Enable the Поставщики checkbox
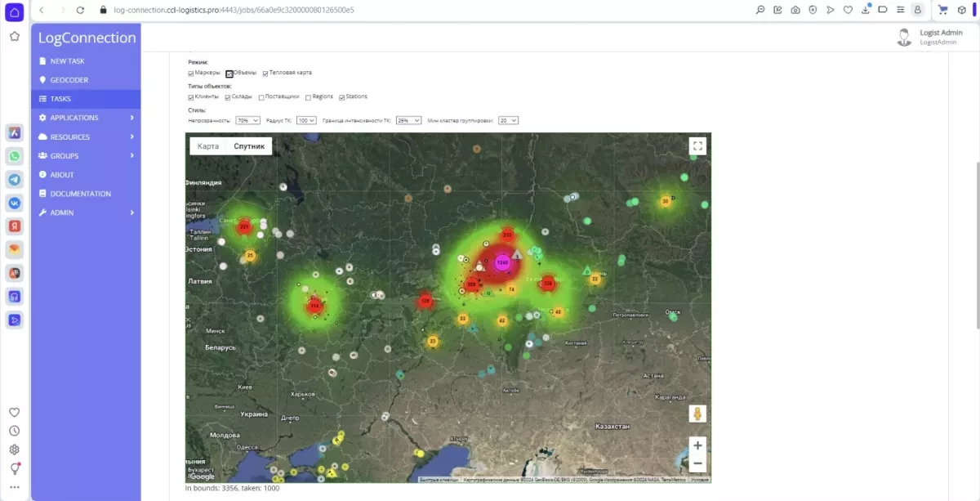Screen dimensions: 980x501 [261, 97]
